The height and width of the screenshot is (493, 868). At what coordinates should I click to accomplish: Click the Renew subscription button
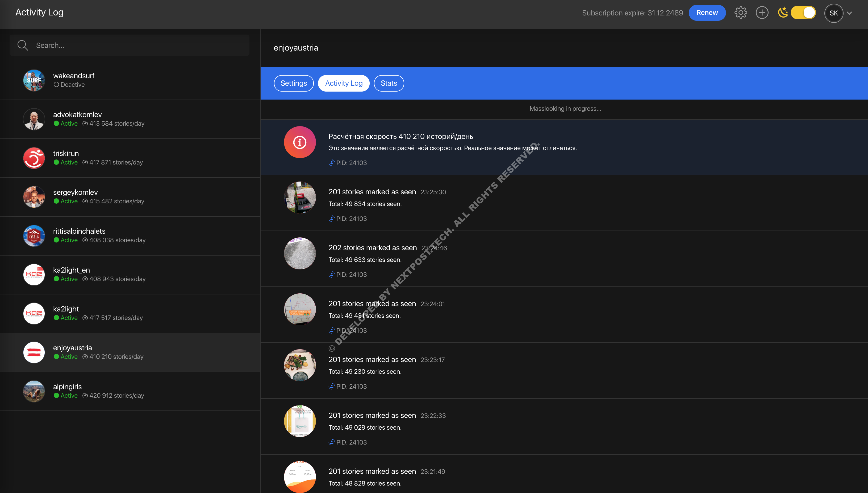click(707, 13)
